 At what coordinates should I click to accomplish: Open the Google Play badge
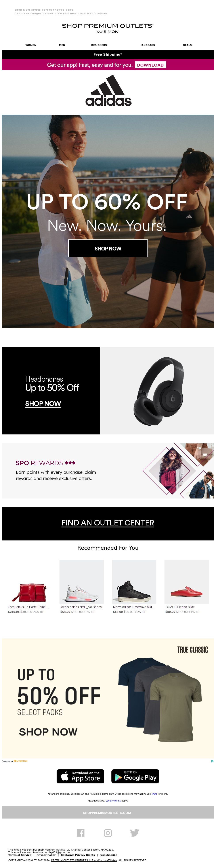(135, 776)
